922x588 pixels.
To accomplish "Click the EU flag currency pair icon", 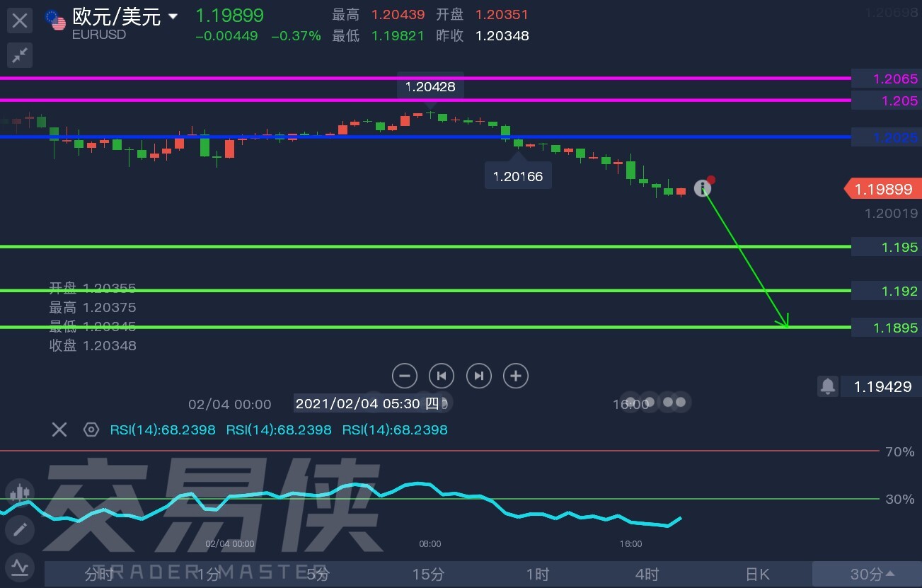I will pyautogui.click(x=55, y=20).
